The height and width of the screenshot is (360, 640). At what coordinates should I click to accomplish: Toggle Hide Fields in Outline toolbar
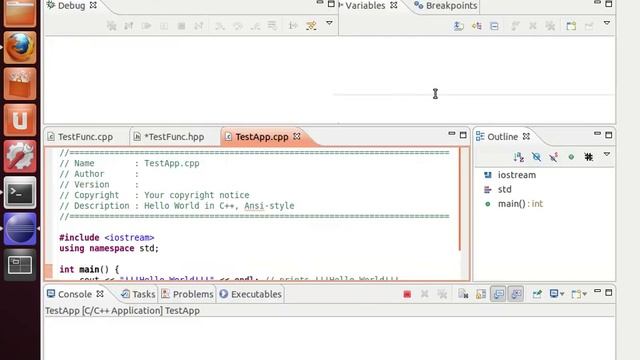pyautogui.click(x=536, y=157)
